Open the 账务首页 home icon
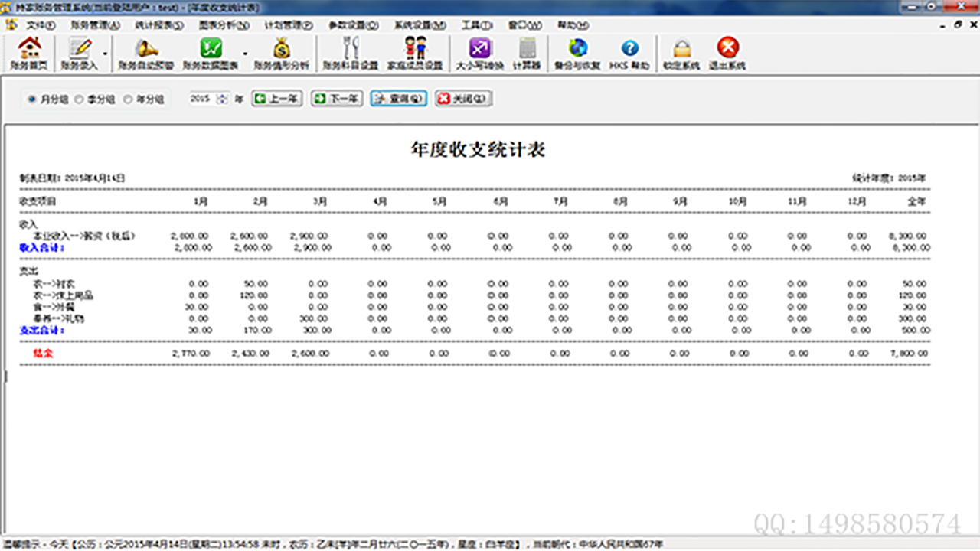 (28, 54)
